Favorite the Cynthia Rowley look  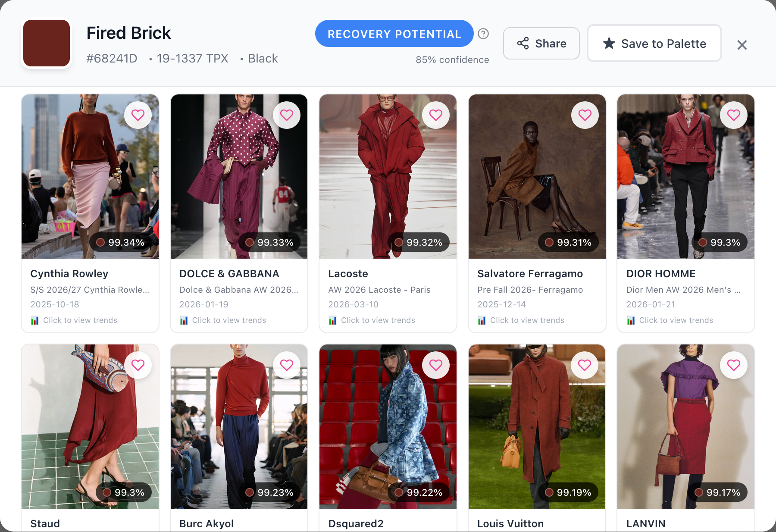point(138,115)
